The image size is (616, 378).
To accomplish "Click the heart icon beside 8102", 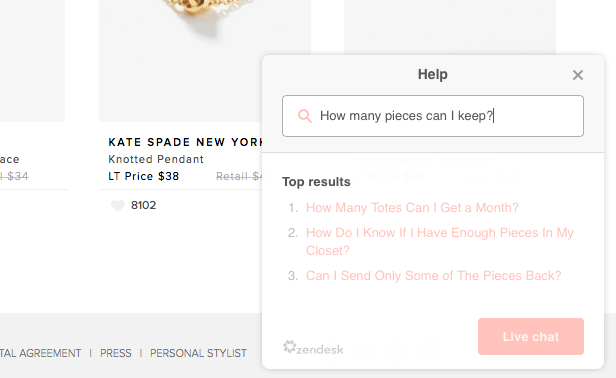I will (117, 206).
